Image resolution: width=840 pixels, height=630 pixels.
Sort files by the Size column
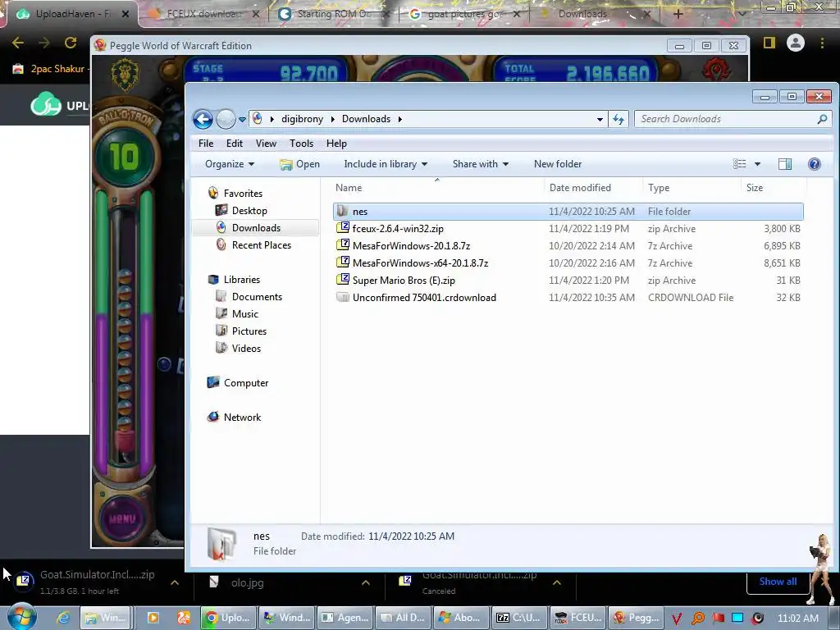755,188
